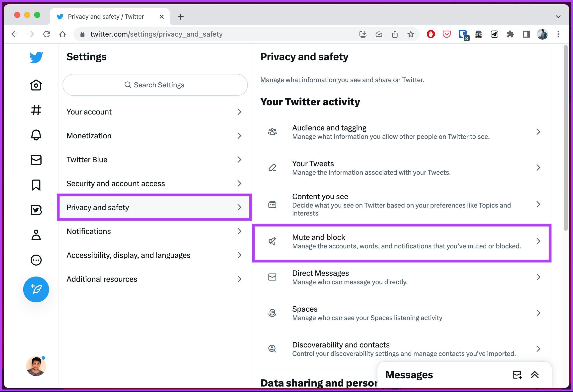Click the chevron beside Security and account access
Image resolution: width=573 pixels, height=392 pixels.
tap(239, 183)
